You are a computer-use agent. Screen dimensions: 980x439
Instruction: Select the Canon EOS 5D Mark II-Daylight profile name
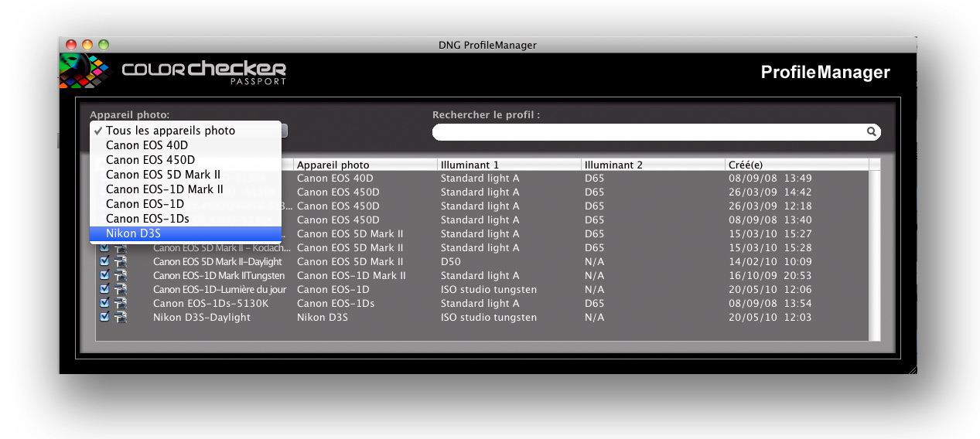click(x=217, y=261)
